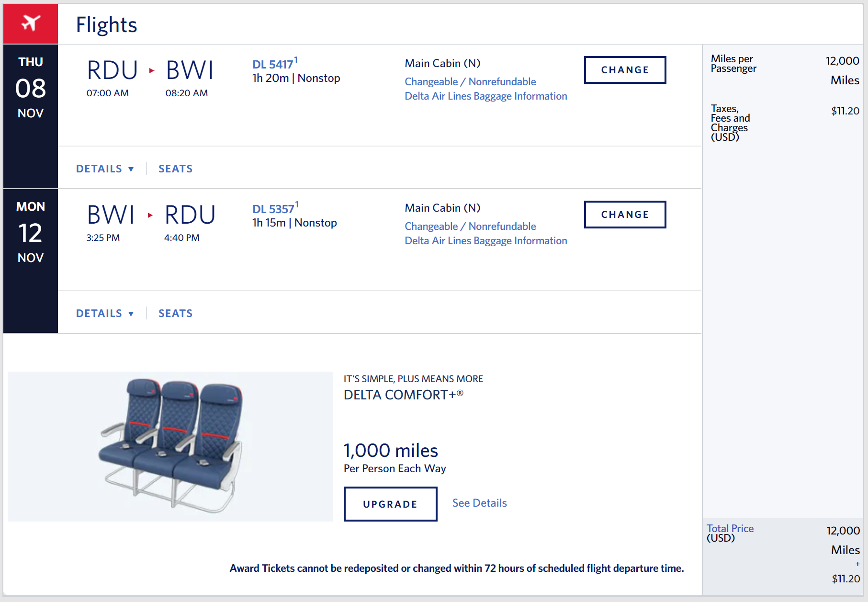Click the red arrow between RDU and BWI

(x=152, y=71)
